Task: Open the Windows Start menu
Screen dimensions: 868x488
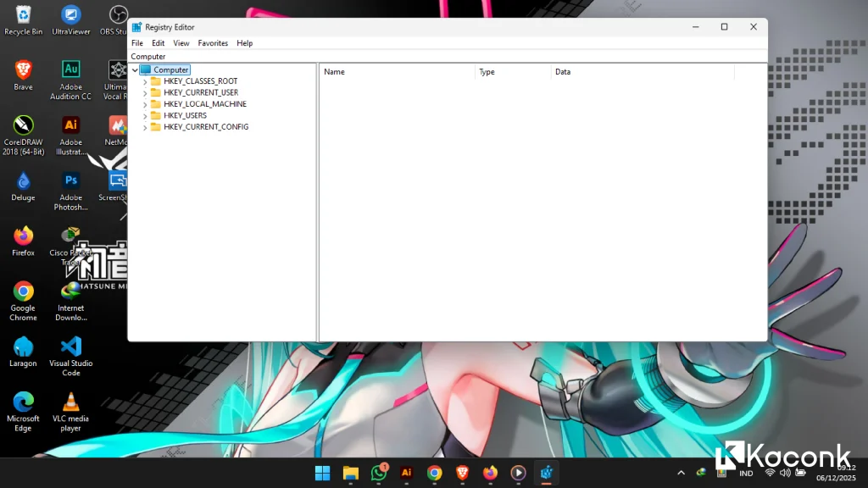Action: pyautogui.click(x=323, y=473)
